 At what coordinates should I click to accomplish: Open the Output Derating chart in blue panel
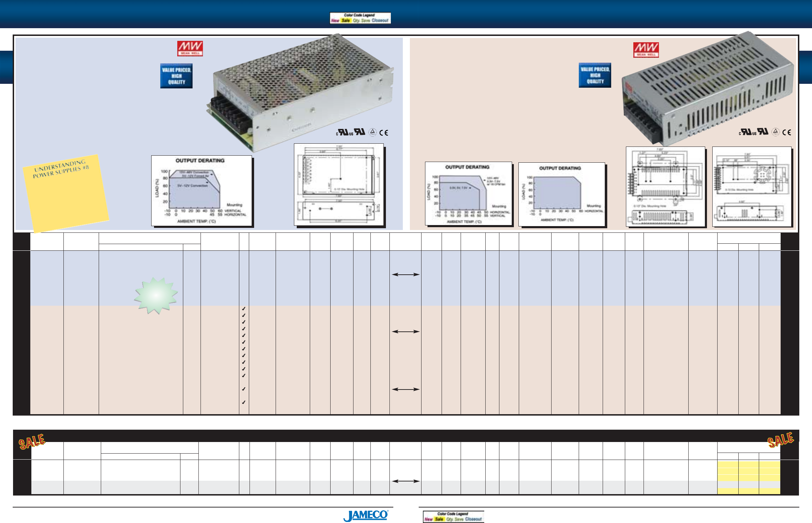coord(202,190)
